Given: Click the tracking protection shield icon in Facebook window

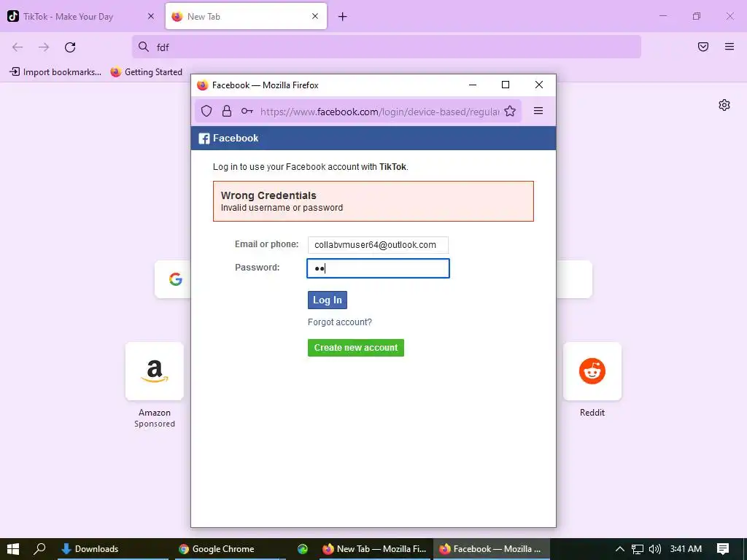Looking at the screenshot, I should pyautogui.click(x=206, y=111).
